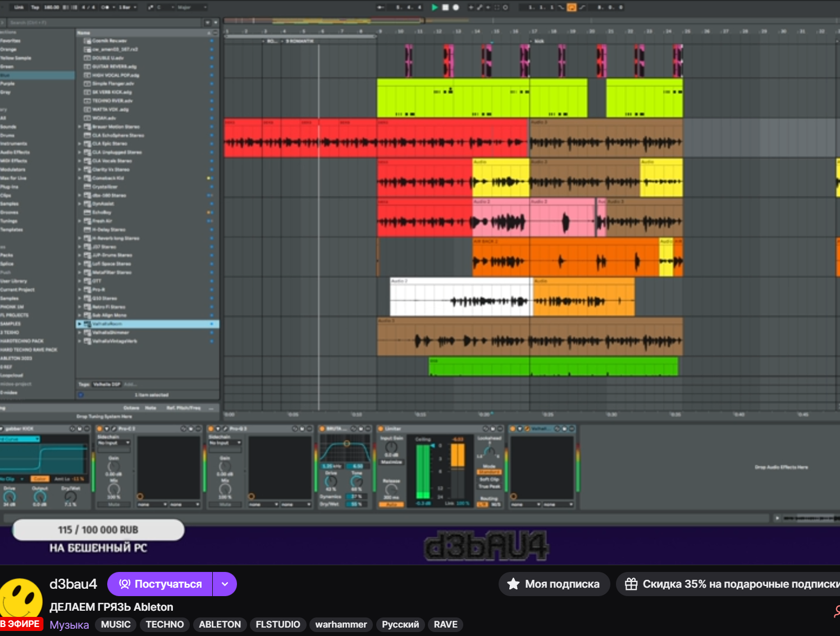Click the MetaFilter Stereo plugin icon

pyautogui.click(x=88, y=272)
